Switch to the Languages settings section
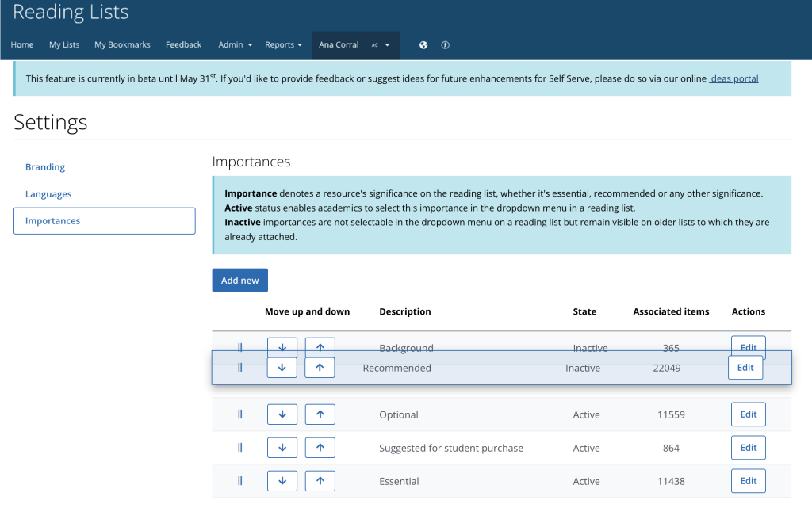812x508 pixels. coord(48,194)
